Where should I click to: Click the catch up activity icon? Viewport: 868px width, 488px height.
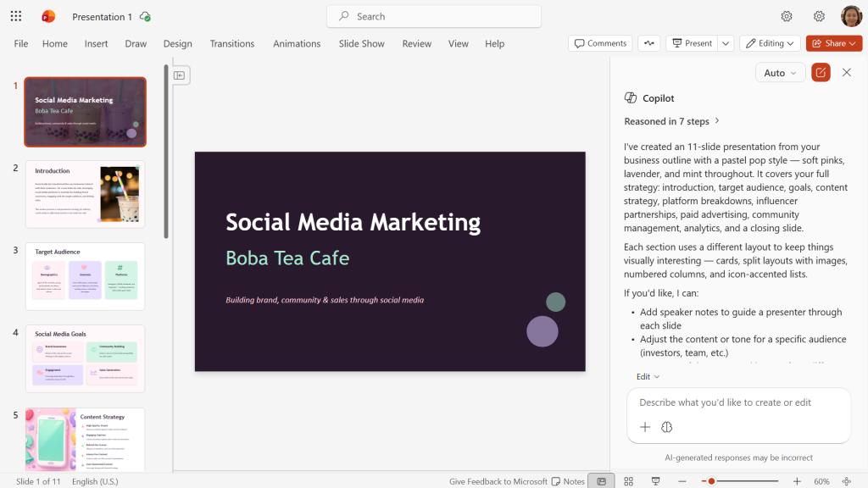[648, 43]
